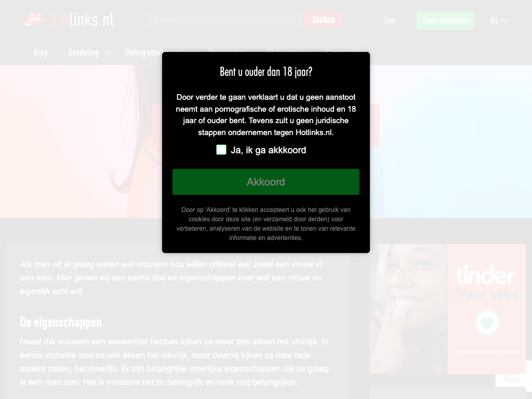
Task: Click the Hotlinks.nl lips logo icon
Action: click(35, 19)
